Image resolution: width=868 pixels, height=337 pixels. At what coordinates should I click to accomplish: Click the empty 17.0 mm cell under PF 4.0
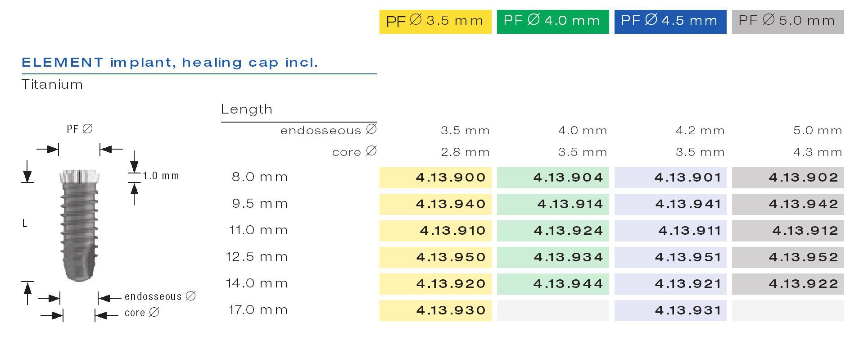click(552, 310)
